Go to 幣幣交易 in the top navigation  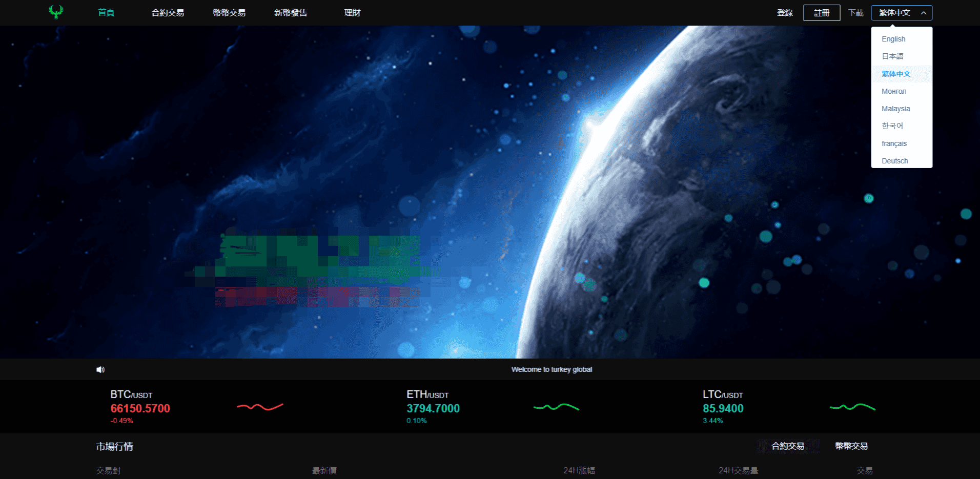point(229,13)
